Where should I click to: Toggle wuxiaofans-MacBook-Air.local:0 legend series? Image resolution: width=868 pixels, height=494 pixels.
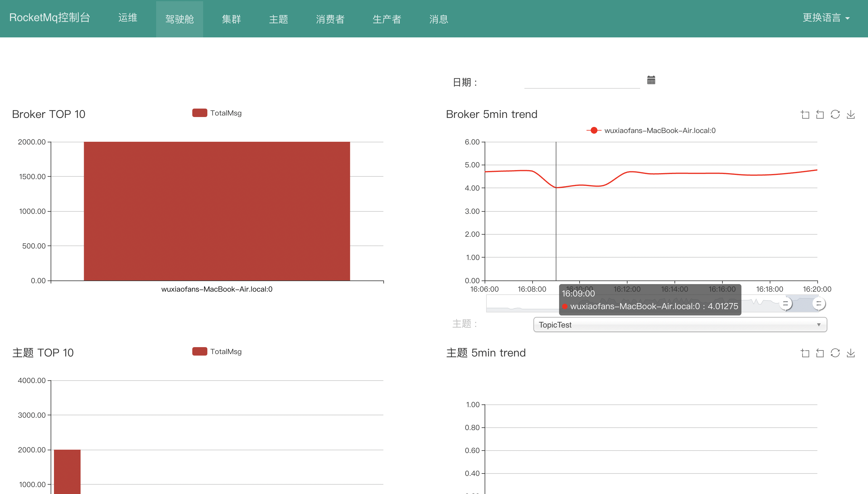pyautogui.click(x=651, y=131)
